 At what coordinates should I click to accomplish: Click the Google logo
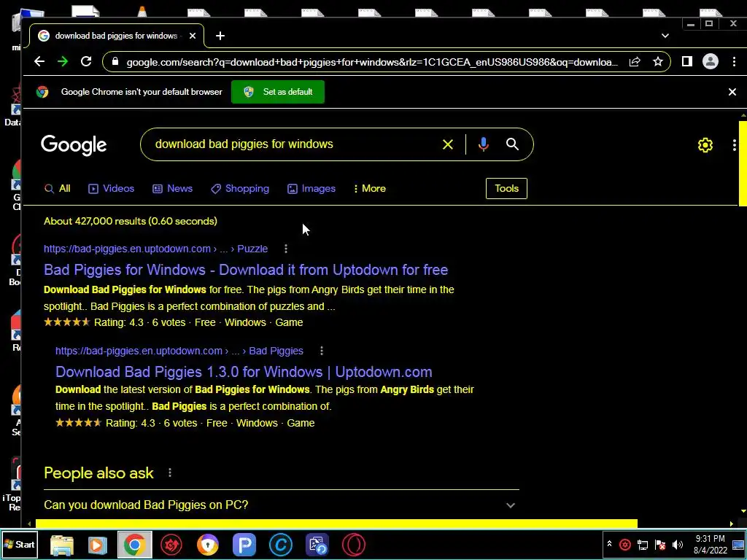point(74,145)
